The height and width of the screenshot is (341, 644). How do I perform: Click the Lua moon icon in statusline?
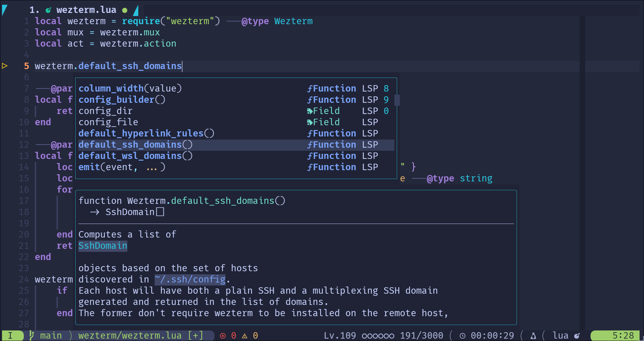pyautogui.click(x=577, y=336)
